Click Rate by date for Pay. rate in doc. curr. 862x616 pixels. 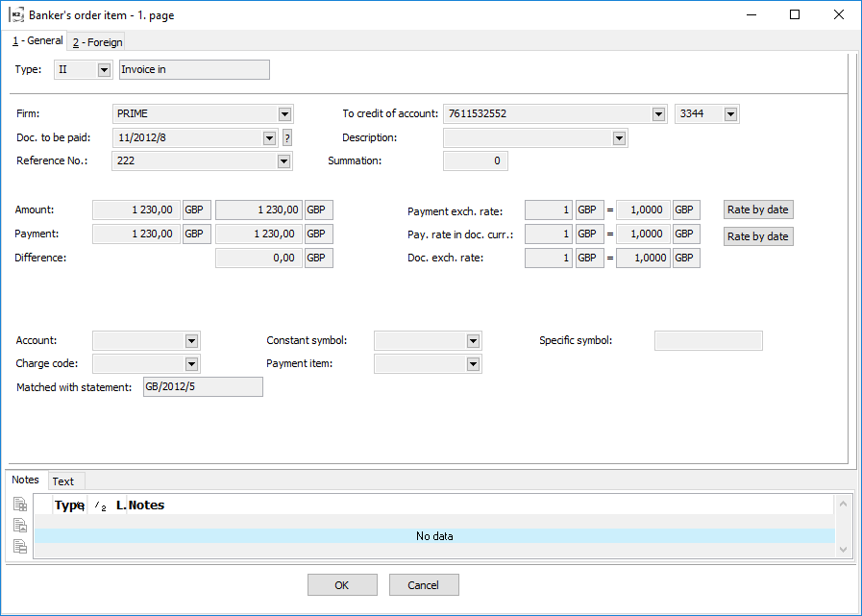(758, 236)
